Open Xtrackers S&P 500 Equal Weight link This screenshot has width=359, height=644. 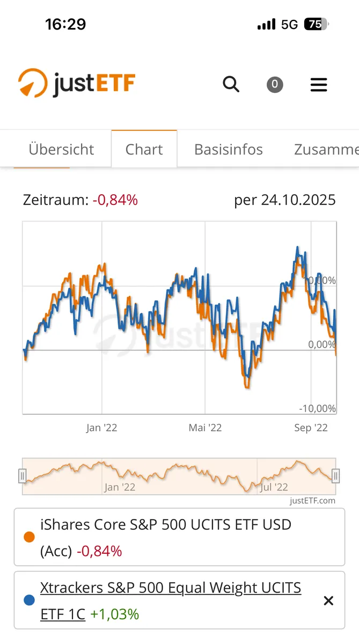pyautogui.click(x=171, y=588)
